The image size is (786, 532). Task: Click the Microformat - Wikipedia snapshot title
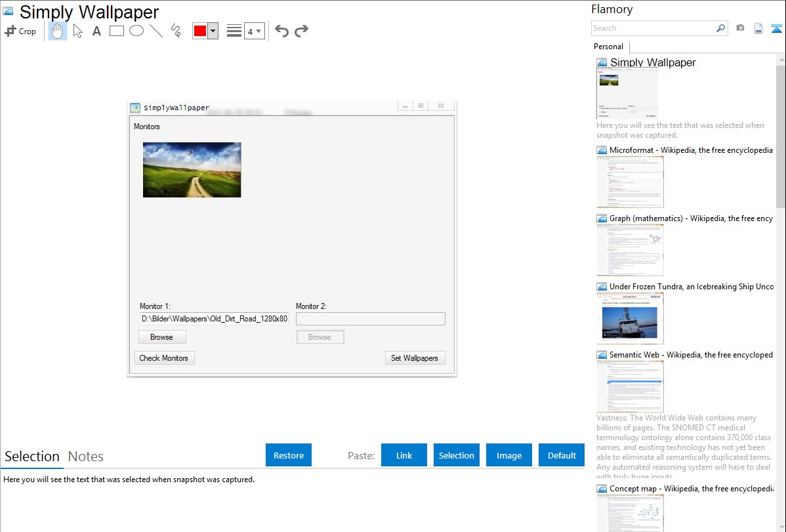[692, 150]
